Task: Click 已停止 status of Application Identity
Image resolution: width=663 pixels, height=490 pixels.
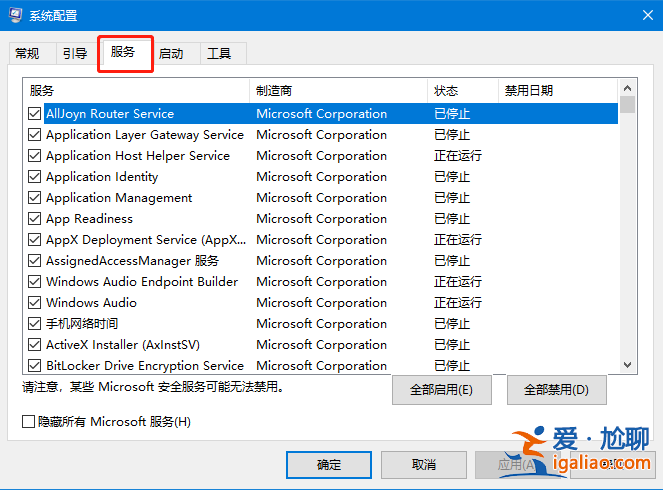Action: tap(452, 177)
